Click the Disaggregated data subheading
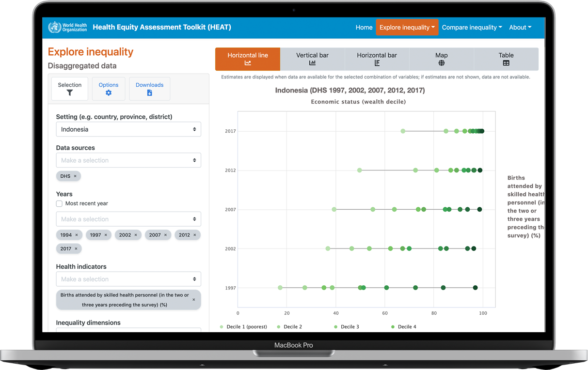This screenshot has width=588, height=370. [82, 66]
